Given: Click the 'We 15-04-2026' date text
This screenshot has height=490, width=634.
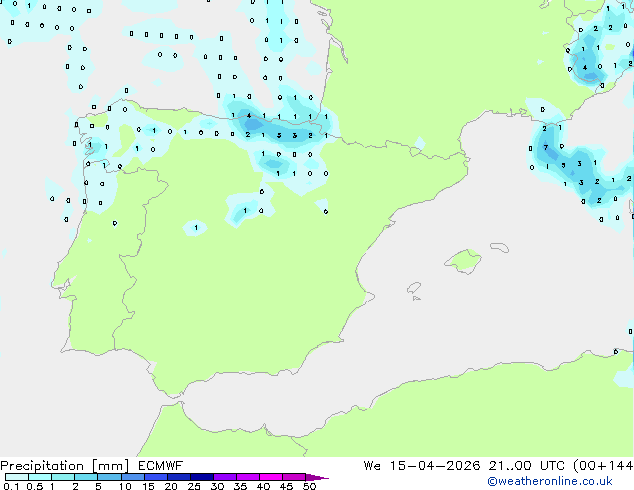Looking at the screenshot, I should (422, 466).
